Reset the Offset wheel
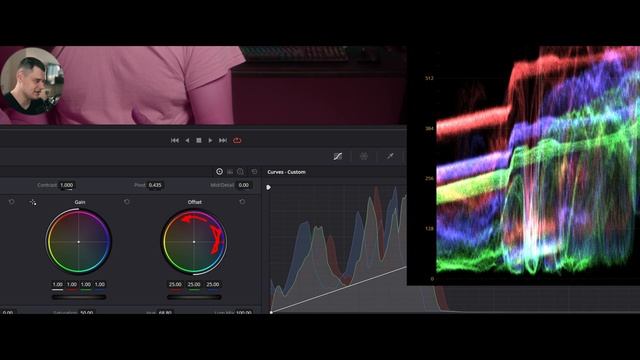Screen dimensions: 640x360 coord(242,202)
